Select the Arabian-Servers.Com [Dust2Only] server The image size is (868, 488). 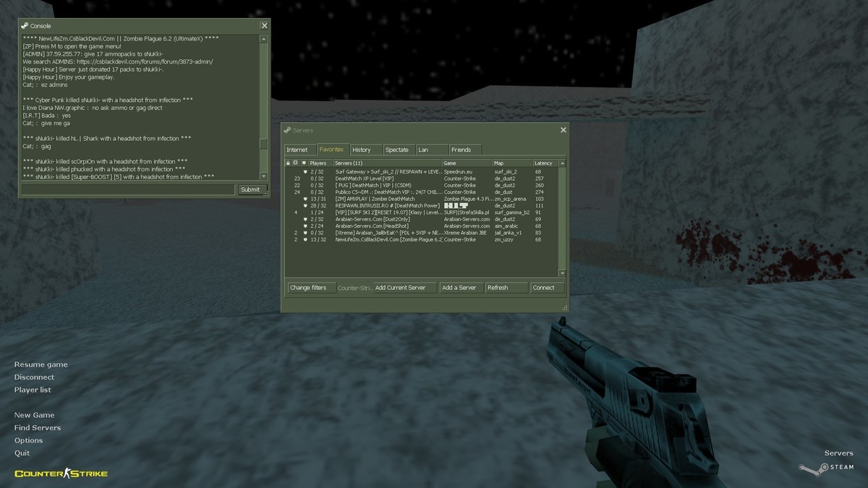click(422, 219)
